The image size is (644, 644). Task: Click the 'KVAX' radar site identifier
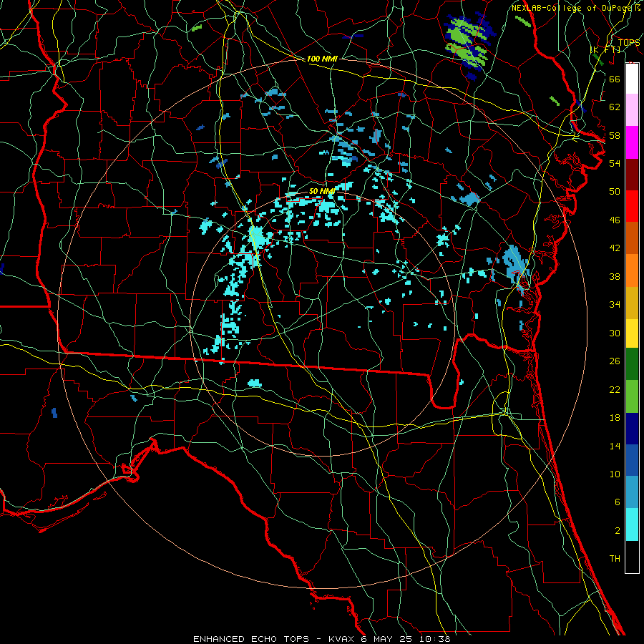(x=343, y=639)
